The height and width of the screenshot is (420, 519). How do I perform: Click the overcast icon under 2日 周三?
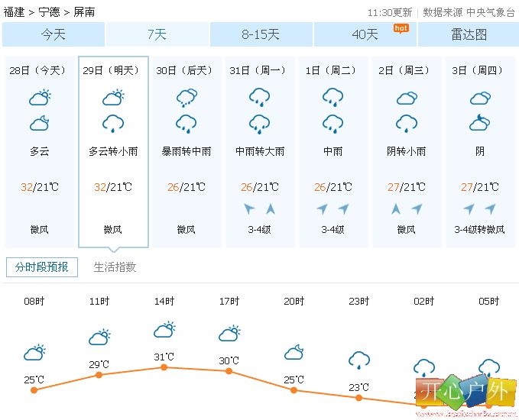click(x=407, y=98)
